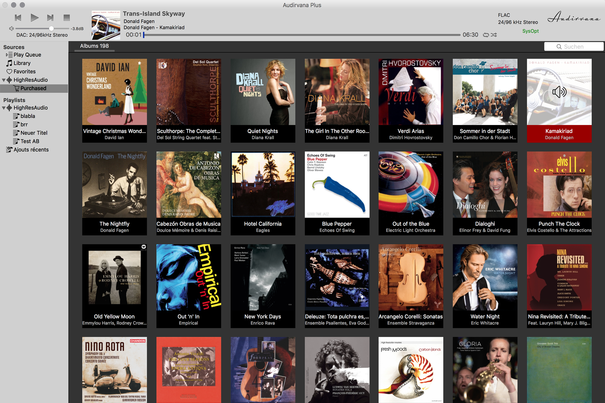This screenshot has width=605, height=403.
Task: Expand the Play Queue item
Action: 7,55
